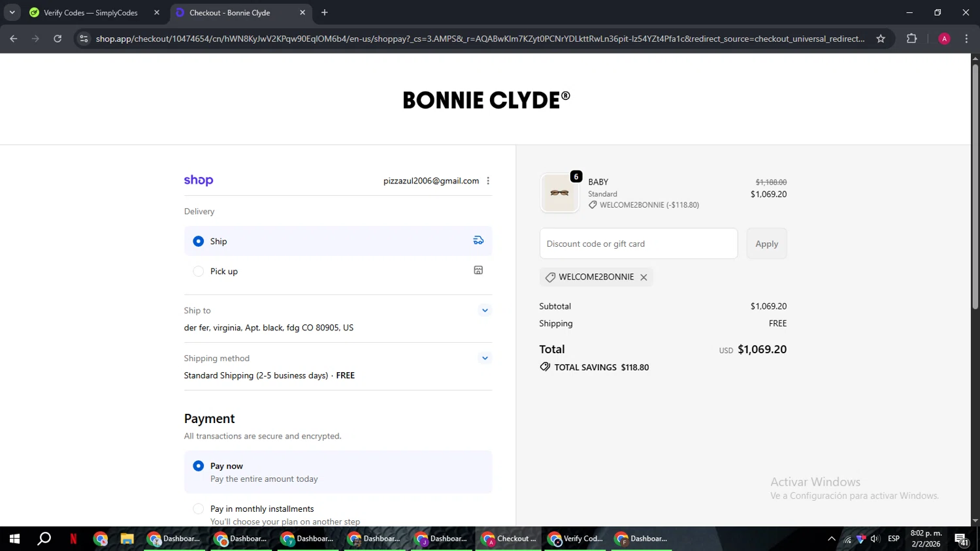Image resolution: width=980 pixels, height=551 pixels.
Task: Click the struck-through price $1,188.00
Action: coord(771,182)
